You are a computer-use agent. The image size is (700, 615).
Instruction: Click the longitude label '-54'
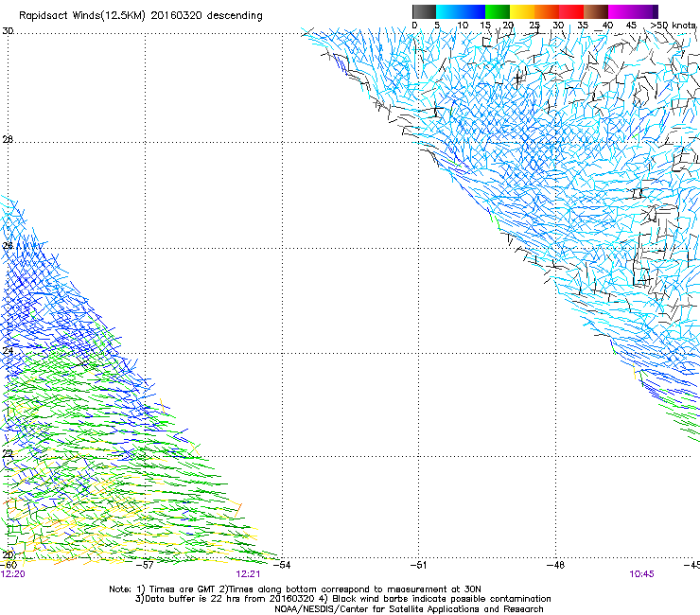pyautogui.click(x=282, y=565)
